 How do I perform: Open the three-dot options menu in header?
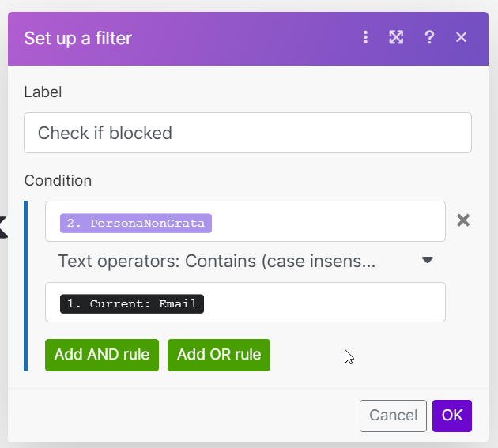click(x=365, y=37)
